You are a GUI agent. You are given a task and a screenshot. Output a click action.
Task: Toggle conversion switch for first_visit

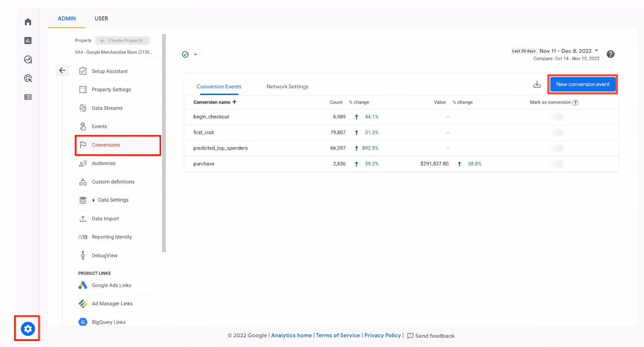[557, 133]
